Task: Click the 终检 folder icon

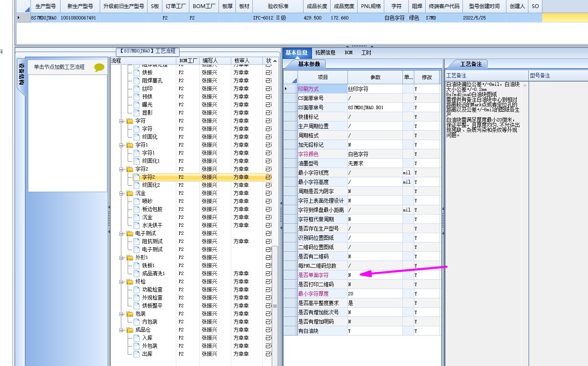Action: click(130, 282)
